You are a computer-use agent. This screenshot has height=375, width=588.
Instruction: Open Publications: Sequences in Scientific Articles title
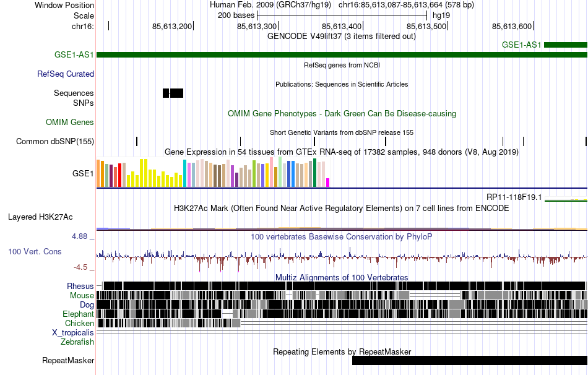tap(342, 84)
